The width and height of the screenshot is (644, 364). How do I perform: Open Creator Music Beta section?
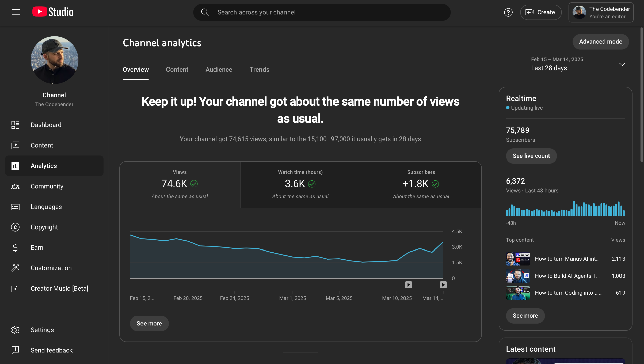59,288
